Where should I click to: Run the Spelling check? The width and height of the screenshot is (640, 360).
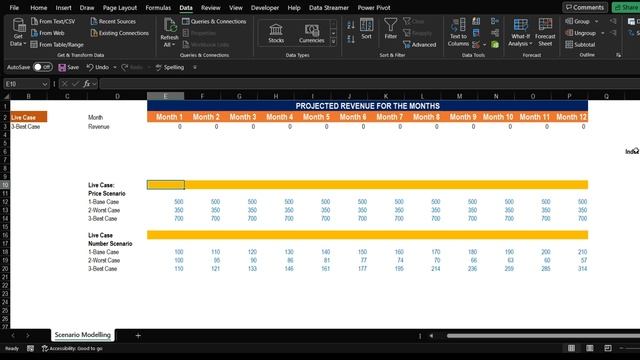click(x=170, y=67)
